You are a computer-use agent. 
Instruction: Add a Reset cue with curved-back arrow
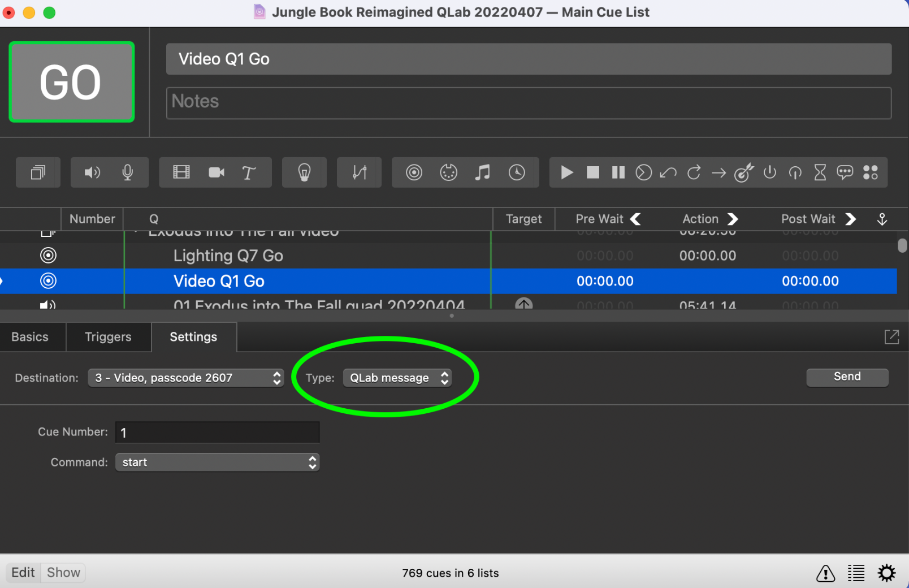(x=668, y=172)
